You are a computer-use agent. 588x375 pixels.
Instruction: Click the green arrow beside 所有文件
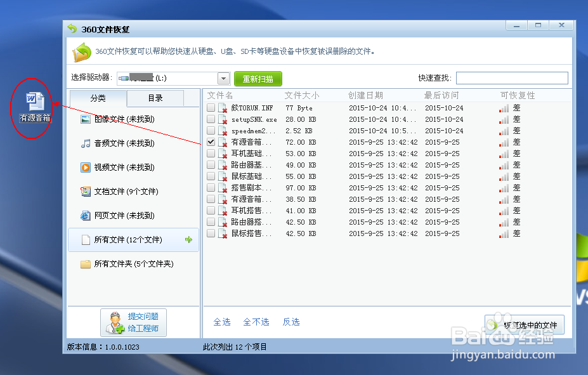click(188, 240)
